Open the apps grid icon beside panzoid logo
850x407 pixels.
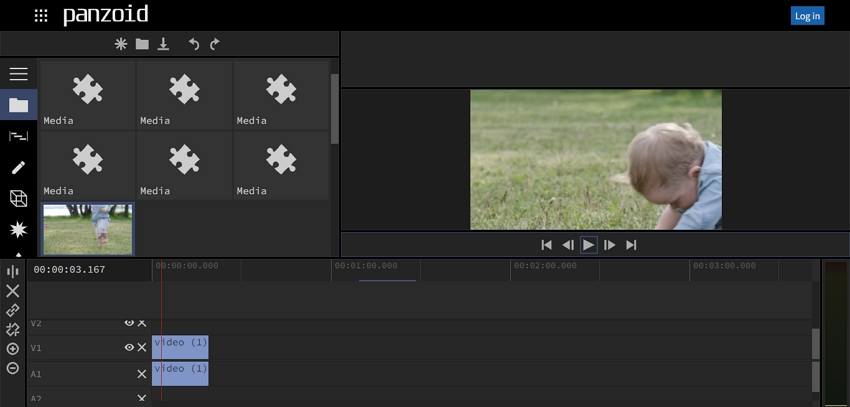(41, 16)
